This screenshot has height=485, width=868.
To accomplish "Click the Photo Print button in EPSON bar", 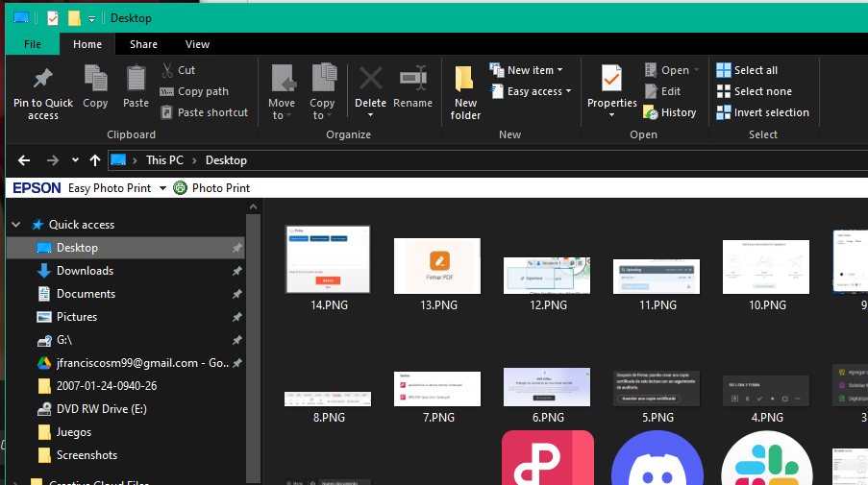I will pos(211,188).
